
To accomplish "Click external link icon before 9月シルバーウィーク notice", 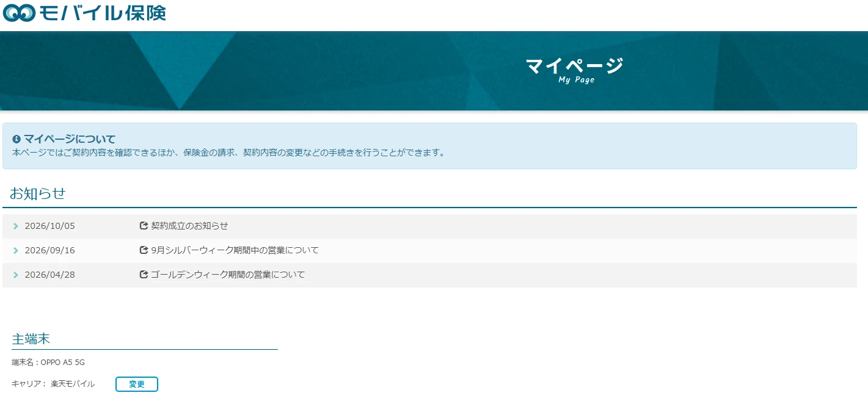I will pyautogui.click(x=144, y=250).
